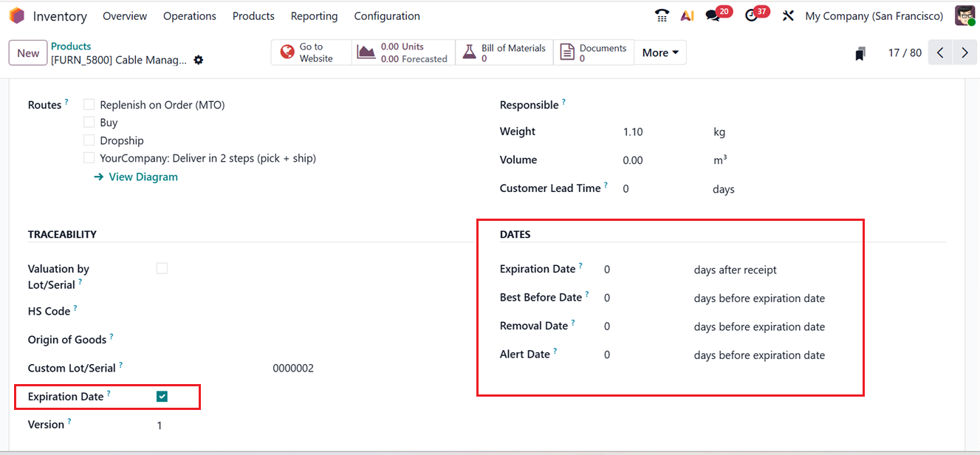Open the Documents stat button

594,52
